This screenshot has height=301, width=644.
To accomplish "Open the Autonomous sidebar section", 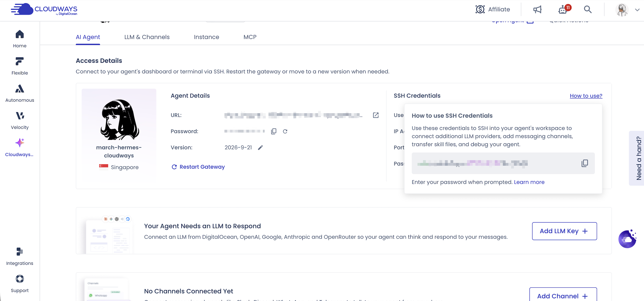I will (x=20, y=93).
